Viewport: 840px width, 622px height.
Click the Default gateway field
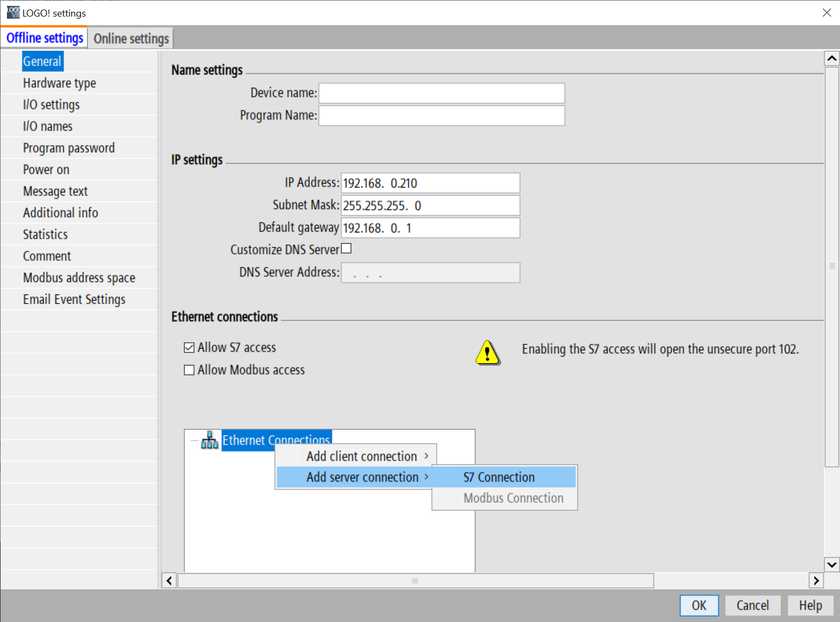430,227
